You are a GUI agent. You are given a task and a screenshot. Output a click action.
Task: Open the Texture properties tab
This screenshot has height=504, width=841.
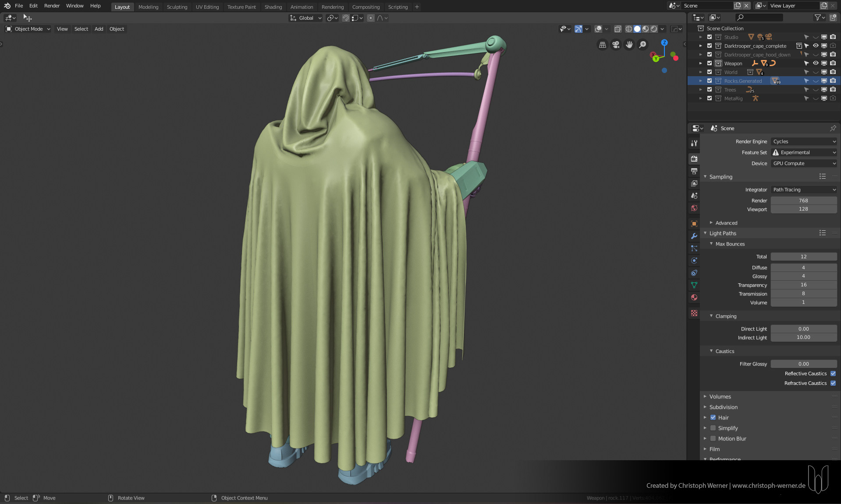tap(694, 313)
